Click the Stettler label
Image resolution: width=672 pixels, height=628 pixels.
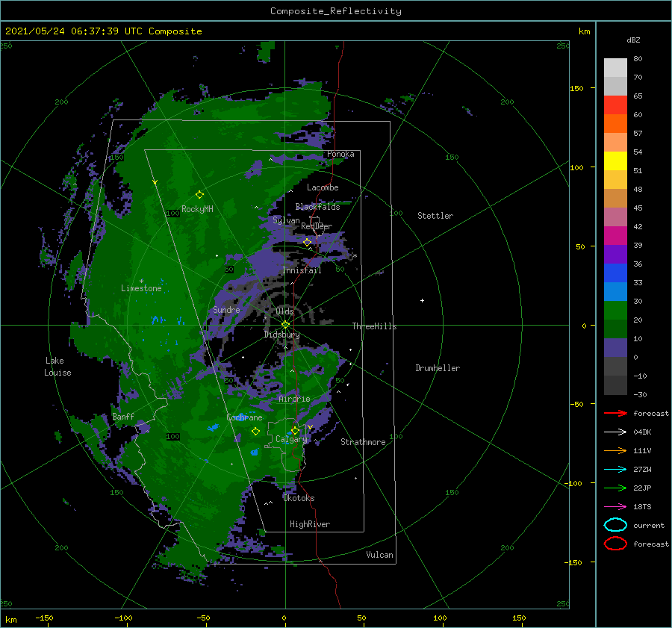(x=435, y=216)
